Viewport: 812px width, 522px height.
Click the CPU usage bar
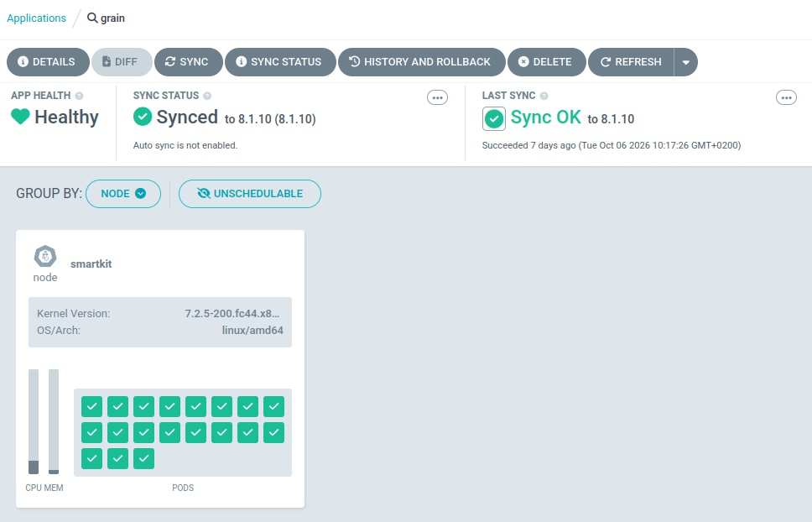pos(34,421)
